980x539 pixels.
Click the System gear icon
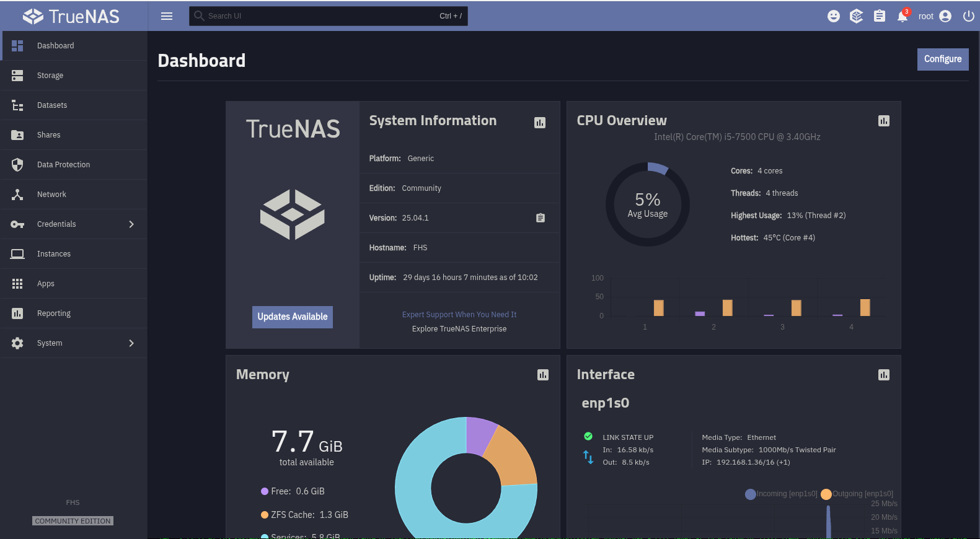coord(17,343)
